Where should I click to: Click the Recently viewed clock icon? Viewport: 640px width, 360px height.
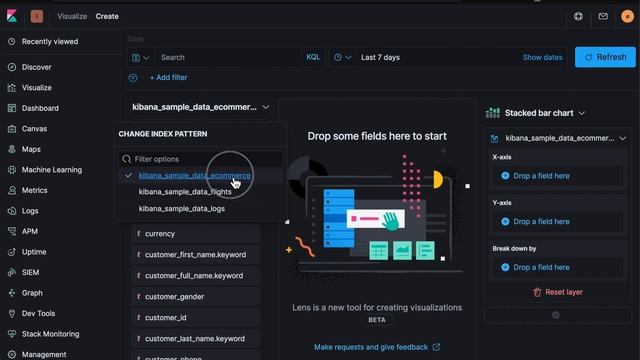(12, 42)
